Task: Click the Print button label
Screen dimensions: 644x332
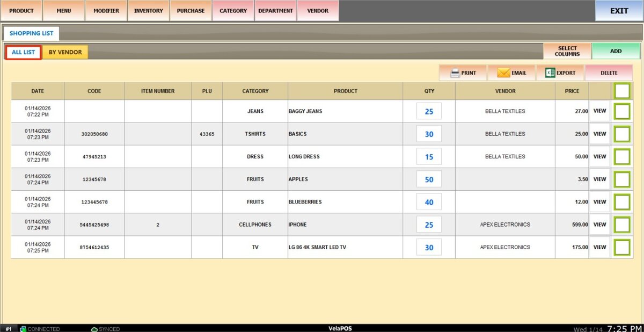Action: click(469, 73)
